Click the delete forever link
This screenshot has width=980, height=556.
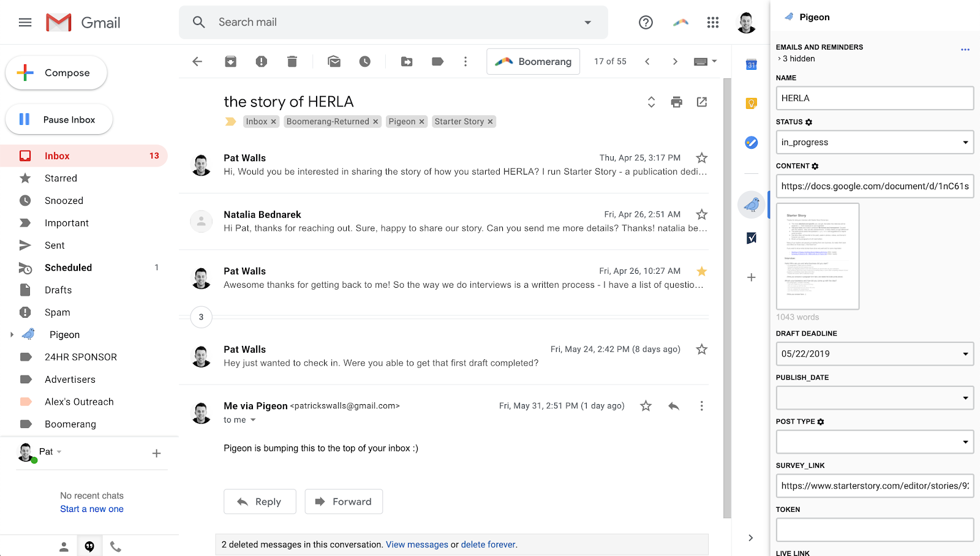488,544
